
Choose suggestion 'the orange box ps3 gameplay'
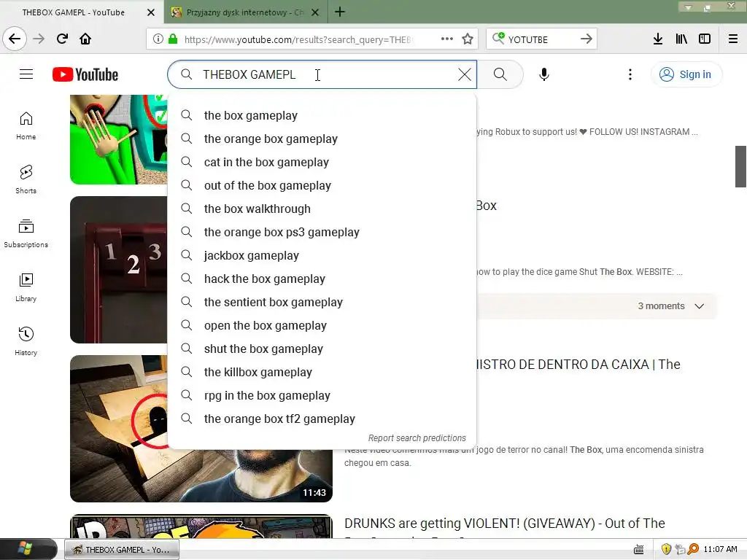coord(322,233)
